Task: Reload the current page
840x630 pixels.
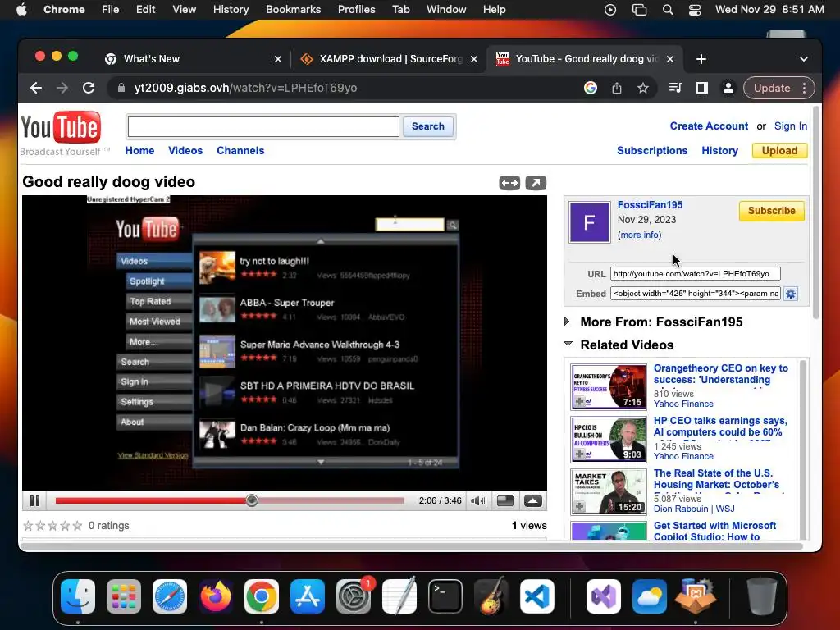Action: [x=89, y=88]
